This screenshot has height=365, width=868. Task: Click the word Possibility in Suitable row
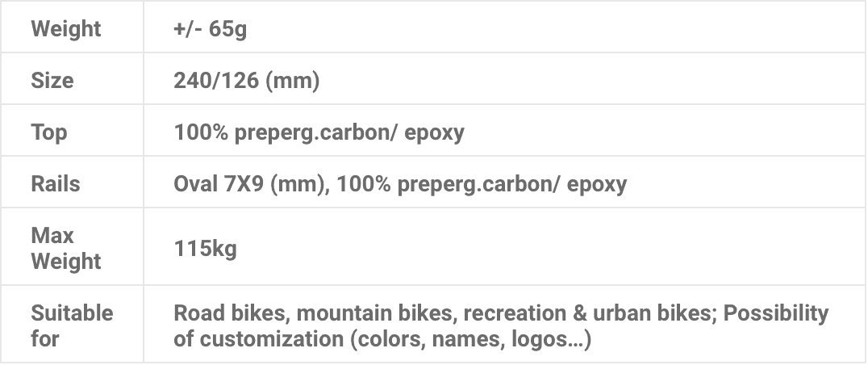pos(776,313)
